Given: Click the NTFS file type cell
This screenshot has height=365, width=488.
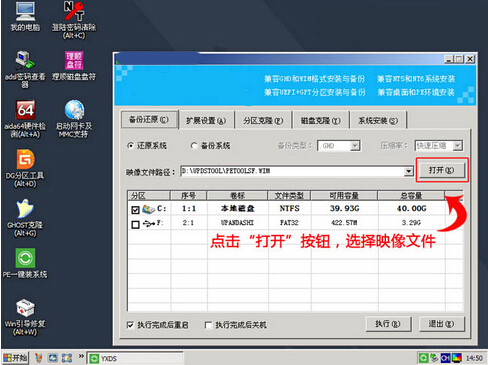Looking at the screenshot, I should click(289, 209).
